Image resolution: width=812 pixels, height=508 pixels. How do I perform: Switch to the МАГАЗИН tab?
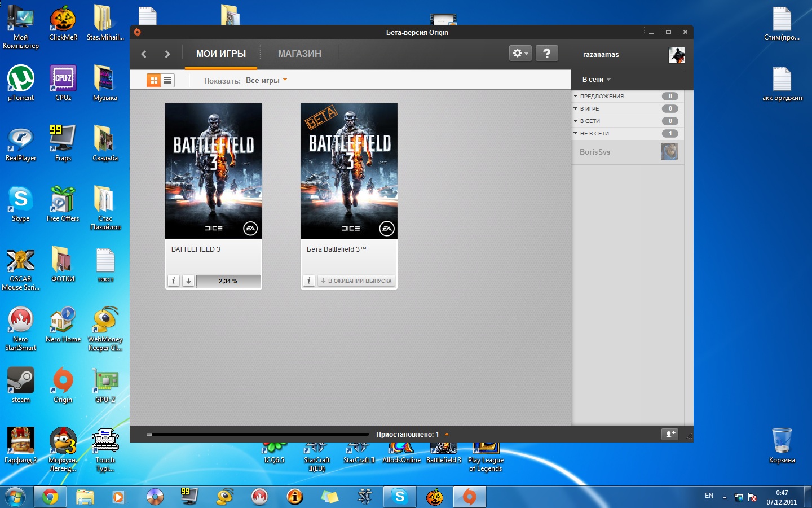click(x=299, y=54)
